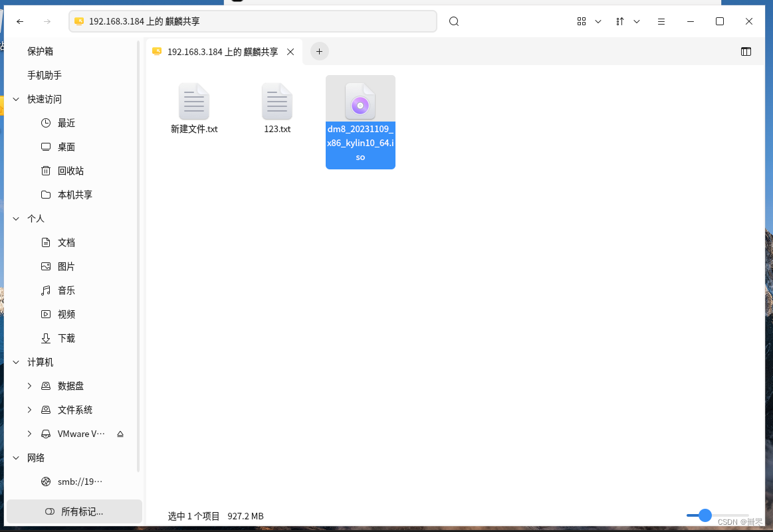Click the 927.2 MB size text
The width and height of the screenshot is (773, 532).
click(x=245, y=516)
